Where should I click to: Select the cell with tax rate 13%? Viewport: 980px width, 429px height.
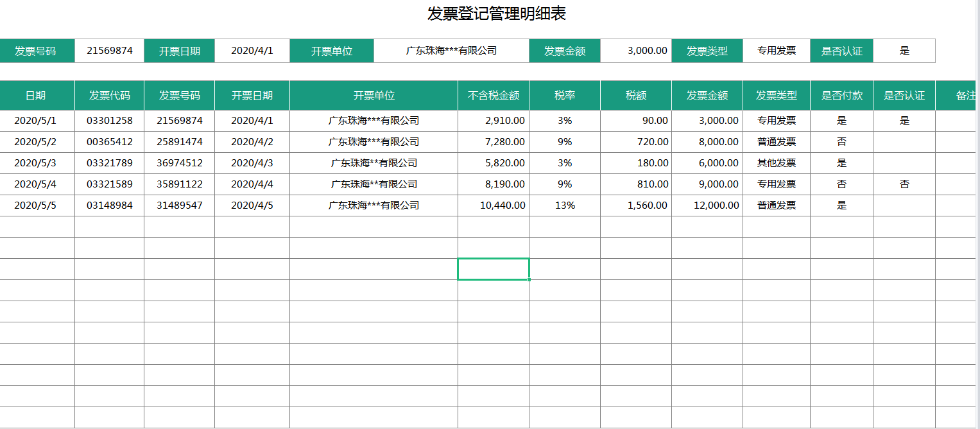[x=563, y=205]
